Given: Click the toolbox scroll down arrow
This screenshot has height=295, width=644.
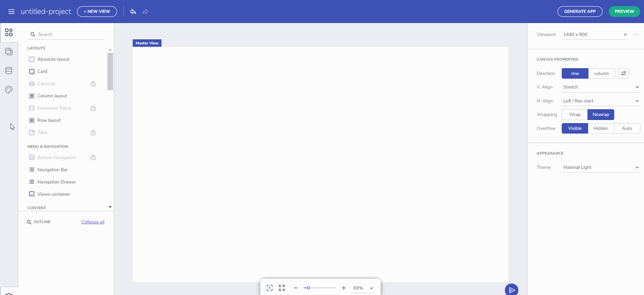Looking at the screenshot, I should click(x=110, y=207).
